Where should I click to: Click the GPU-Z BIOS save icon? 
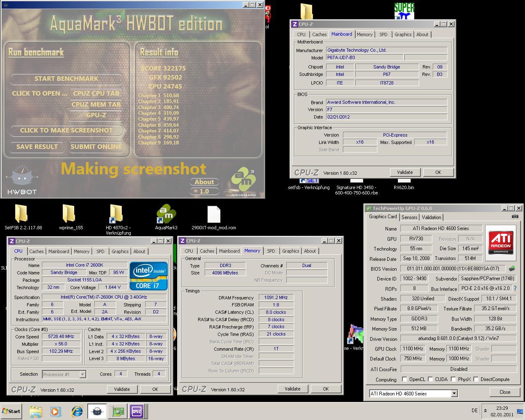(511, 269)
